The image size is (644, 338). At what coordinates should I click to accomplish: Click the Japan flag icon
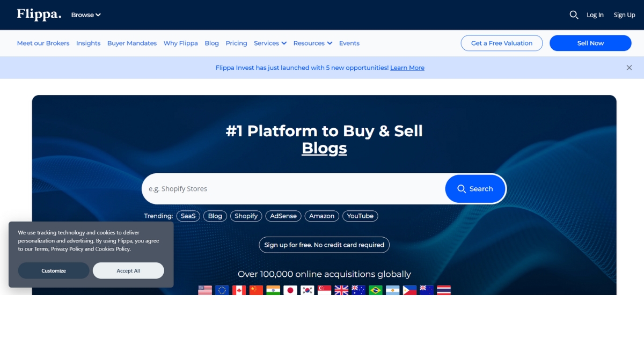290,290
